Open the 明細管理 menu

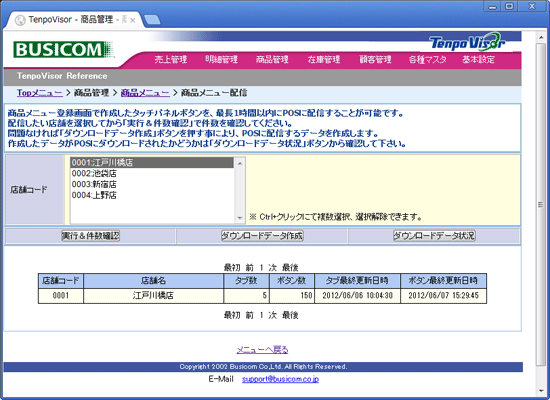click(221, 59)
